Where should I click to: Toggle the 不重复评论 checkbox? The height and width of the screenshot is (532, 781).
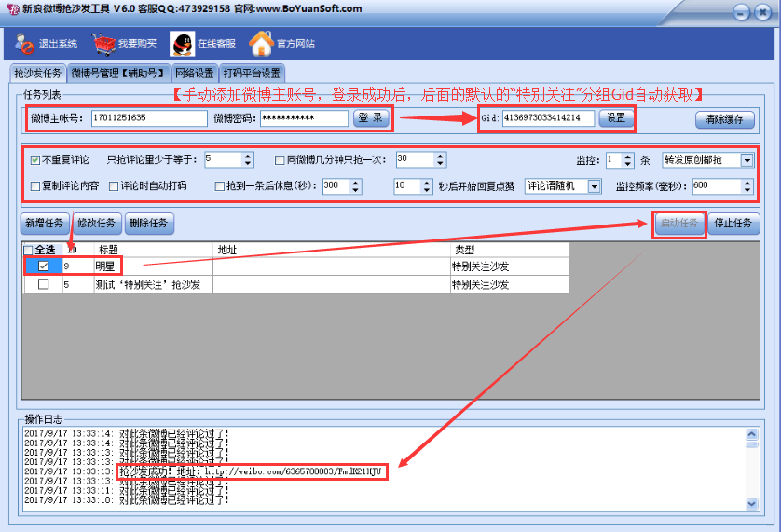coord(34,160)
